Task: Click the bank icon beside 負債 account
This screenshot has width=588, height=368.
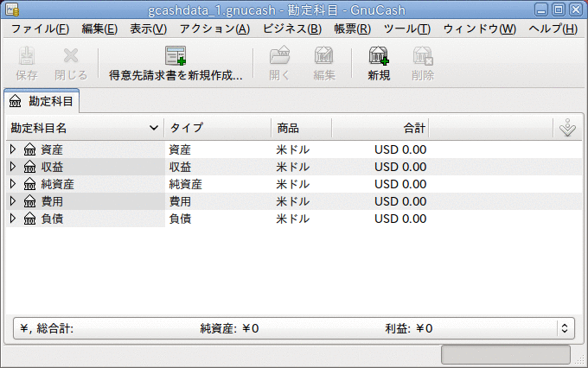Action: click(29, 219)
